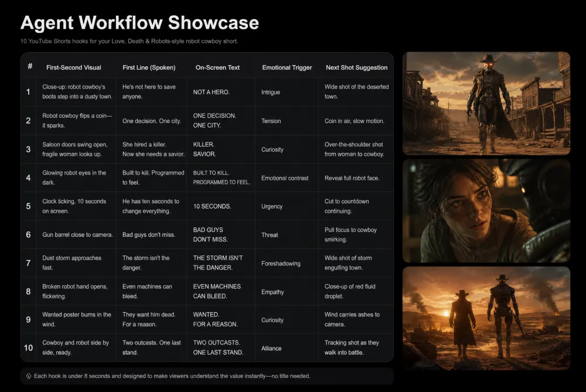Select 'Broken robot hand opens, flickering.' cell
586x392 pixels.
pos(75,291)
